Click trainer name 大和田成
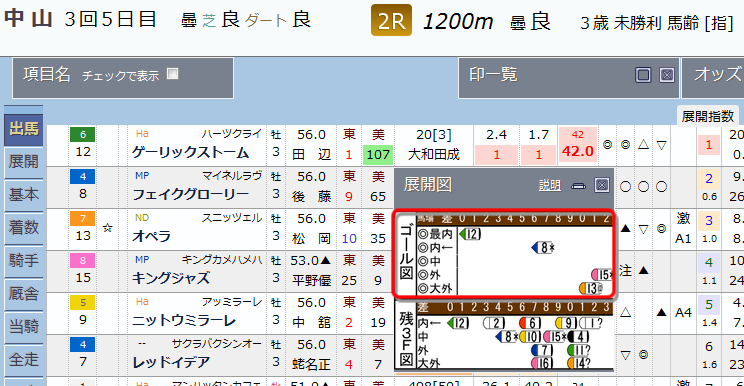Viewport: 744px width, 386px height. point(434,155)
